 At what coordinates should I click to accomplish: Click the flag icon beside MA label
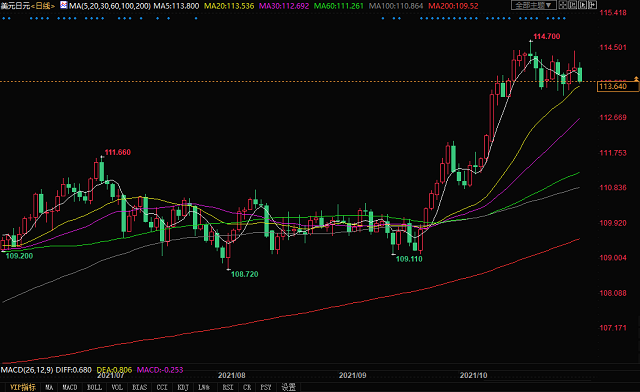(x=64, y=5)
